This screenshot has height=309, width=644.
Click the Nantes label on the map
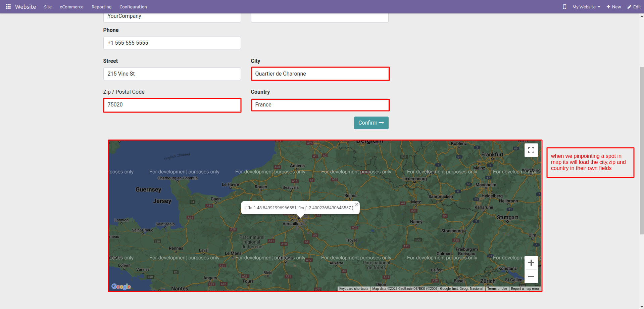tap(180, 289)
